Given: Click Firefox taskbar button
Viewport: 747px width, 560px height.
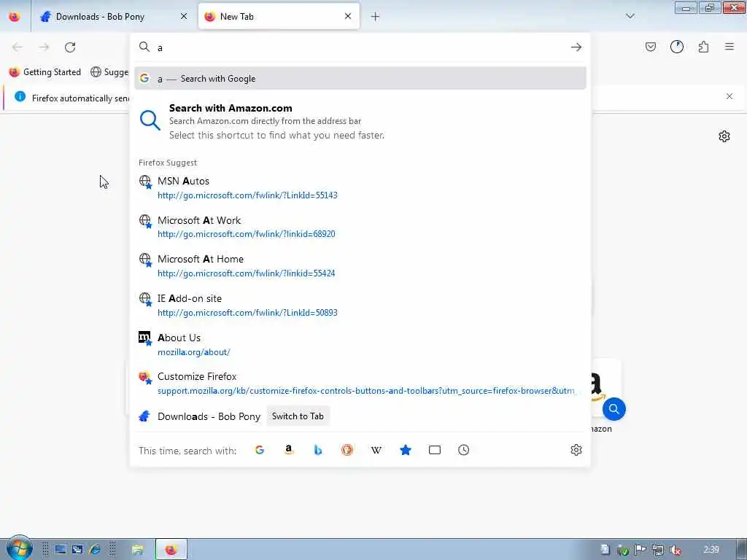Looking at the screenshot, I should 171,550.
